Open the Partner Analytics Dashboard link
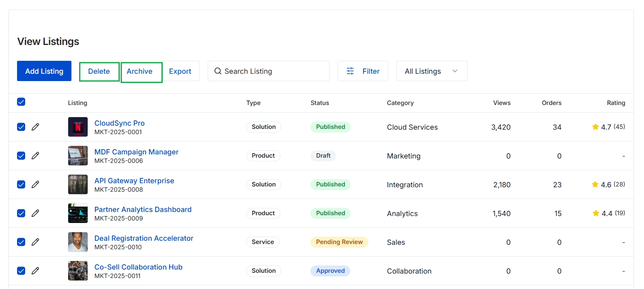644x289 pixels. [x=143, y=209]
